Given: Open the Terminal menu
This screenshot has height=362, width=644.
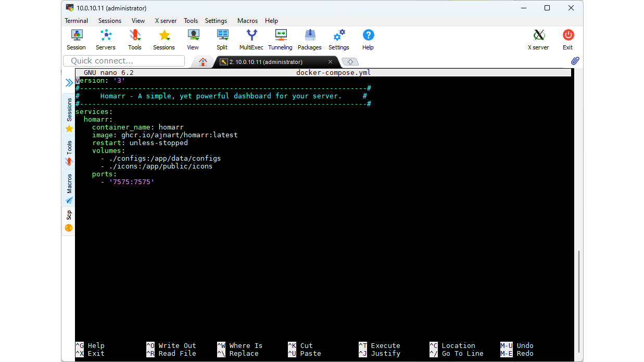Looking at the screenshot, I should pyautogui.click(x=76, y=21).
